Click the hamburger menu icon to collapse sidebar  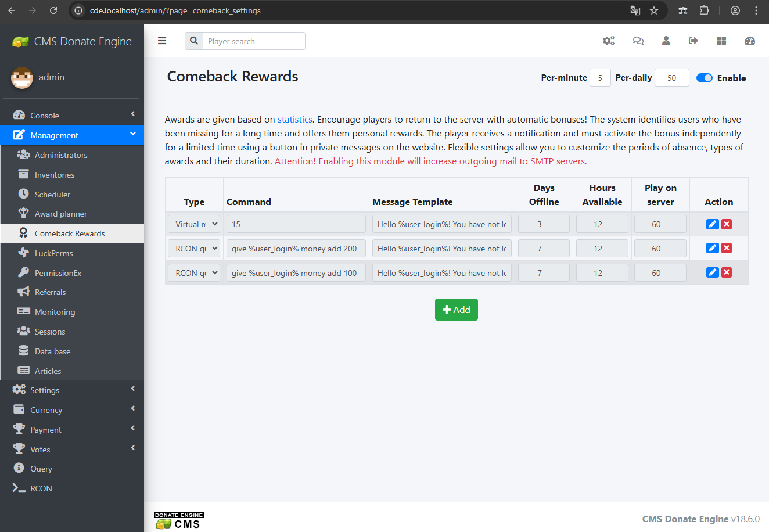(162, 41)
